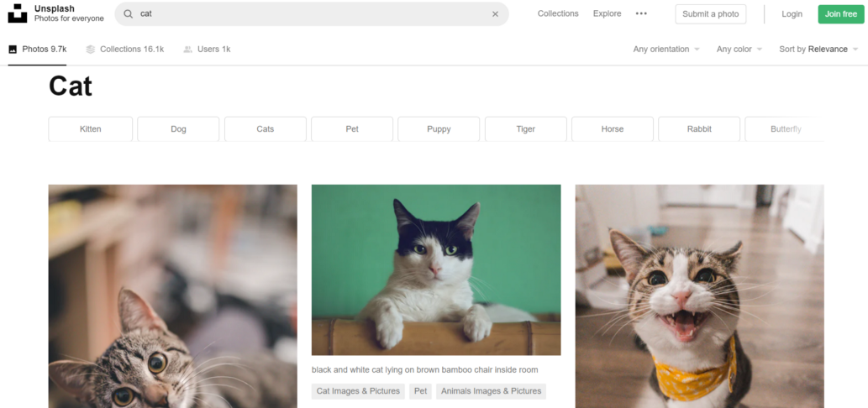Viewport: 868px width, 408px height.
Task: Click the Unsplash Photos for everyone title
Action: pos(69,13)
